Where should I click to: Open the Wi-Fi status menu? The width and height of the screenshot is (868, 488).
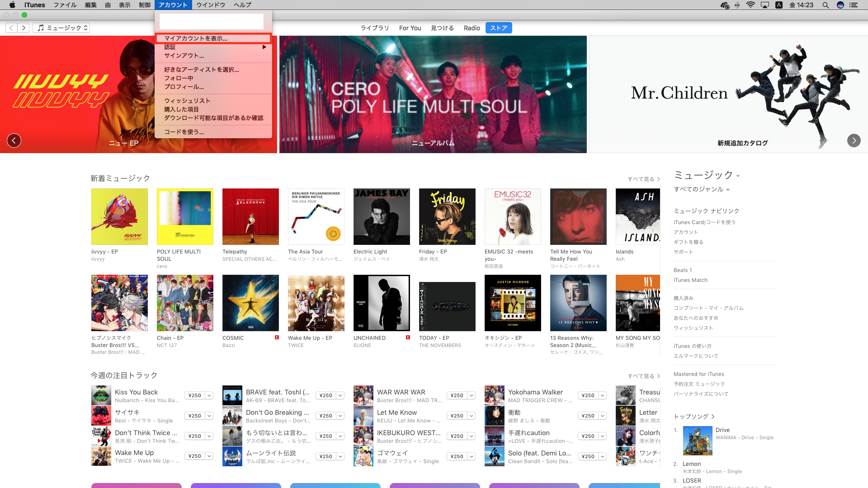point(750,5)
